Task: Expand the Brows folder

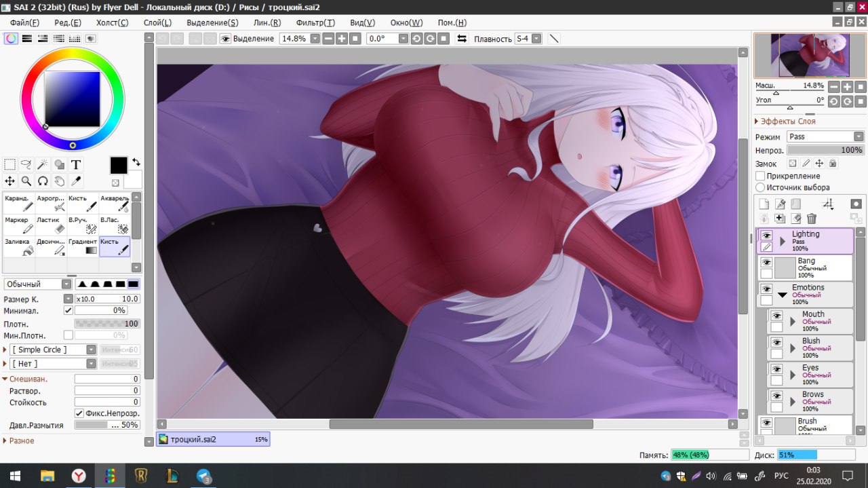Action: (793, 402)
